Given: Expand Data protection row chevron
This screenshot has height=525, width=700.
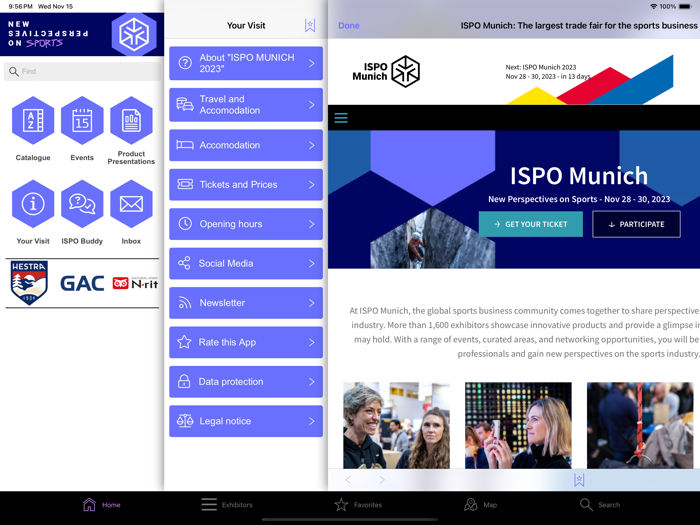Looking at the screenshot, I should click(312, 382).
